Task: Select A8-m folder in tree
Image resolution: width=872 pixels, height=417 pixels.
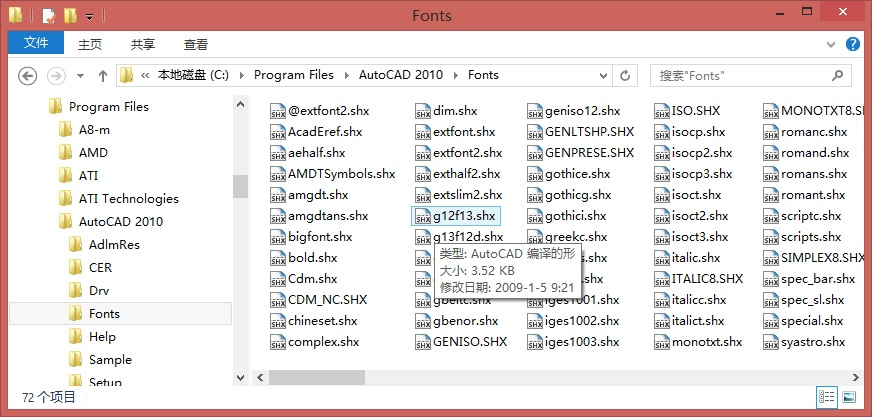Action: (94, 130)
